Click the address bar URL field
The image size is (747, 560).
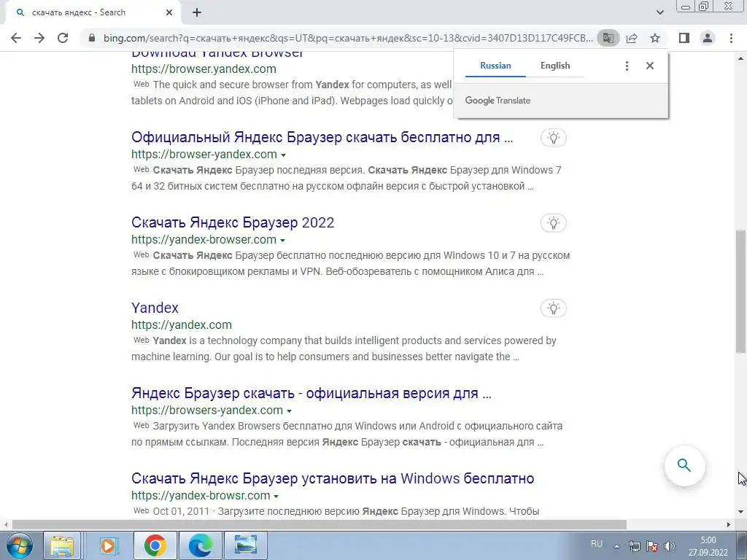[348, 38]
